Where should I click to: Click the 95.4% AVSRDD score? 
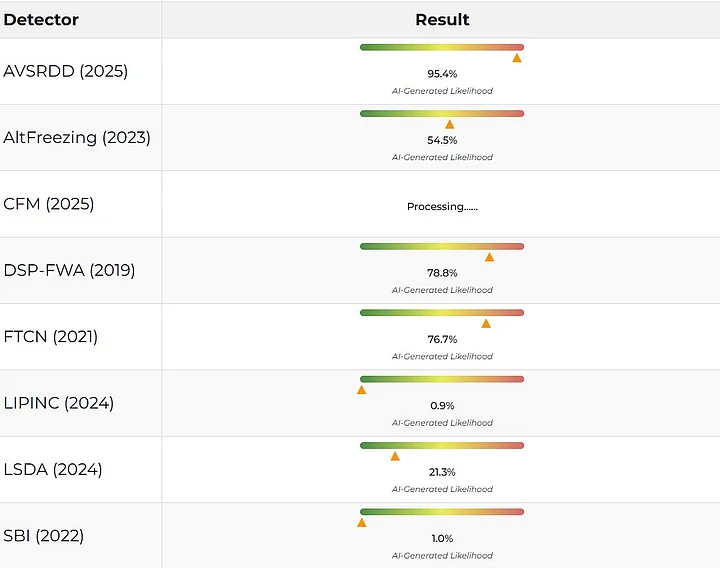point(442,74)
